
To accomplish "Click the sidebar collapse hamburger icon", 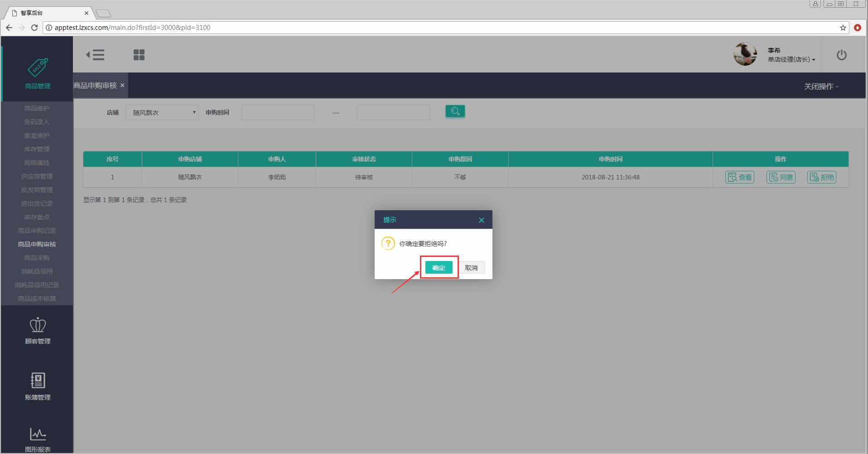I will click(96, 55).
